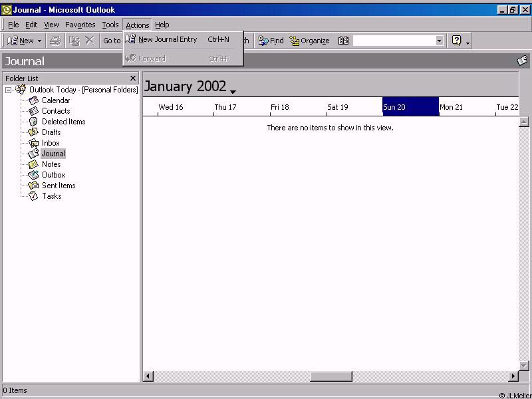This screenshot has width=532, height=399.
Task: Select the Sent Items folder label
Action: click(59, 186)
